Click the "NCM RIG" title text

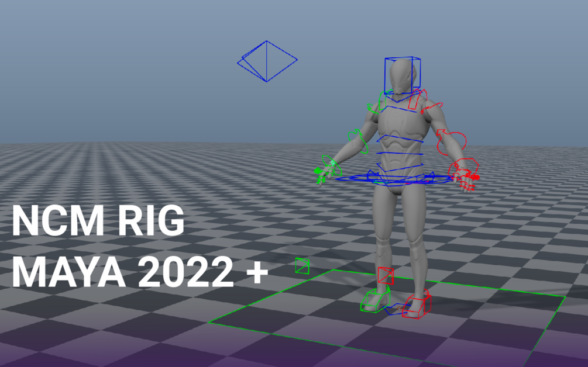[x=98, y=220]
